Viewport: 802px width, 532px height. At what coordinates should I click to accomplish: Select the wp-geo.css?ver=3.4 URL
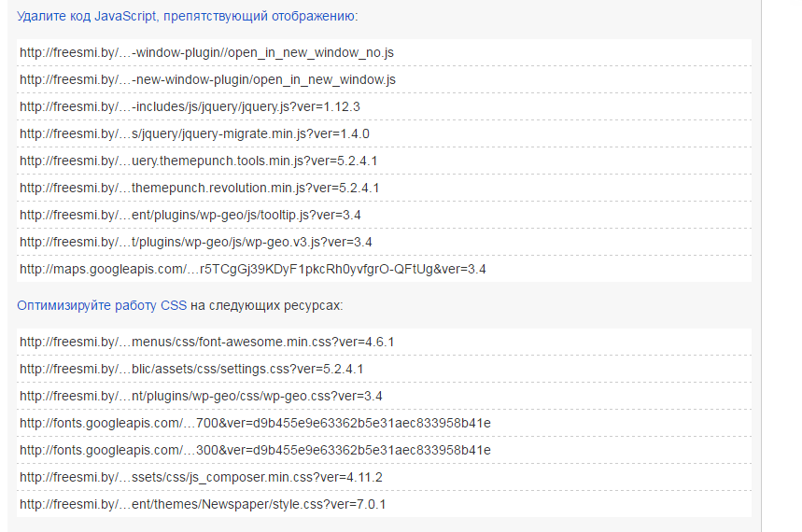201,397
